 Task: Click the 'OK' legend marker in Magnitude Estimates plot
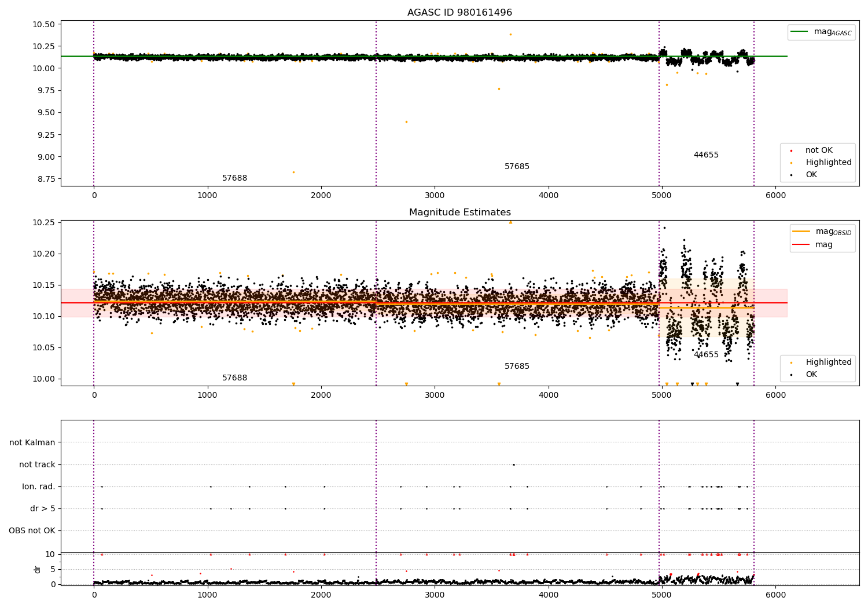click(791, 375)
